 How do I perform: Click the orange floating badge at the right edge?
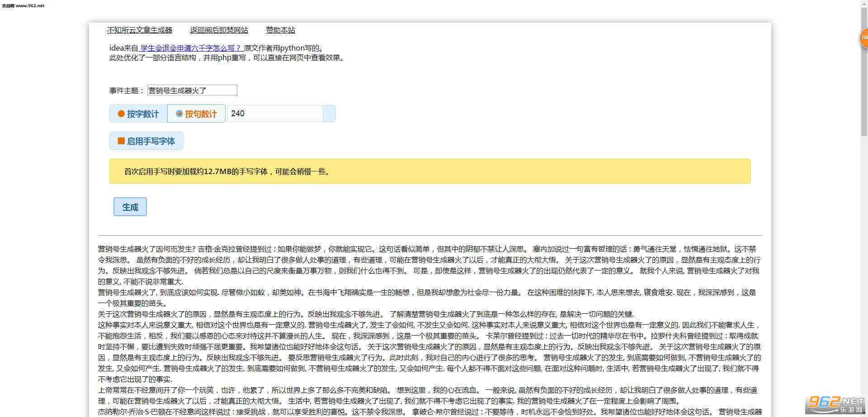[x=863, y=38]
